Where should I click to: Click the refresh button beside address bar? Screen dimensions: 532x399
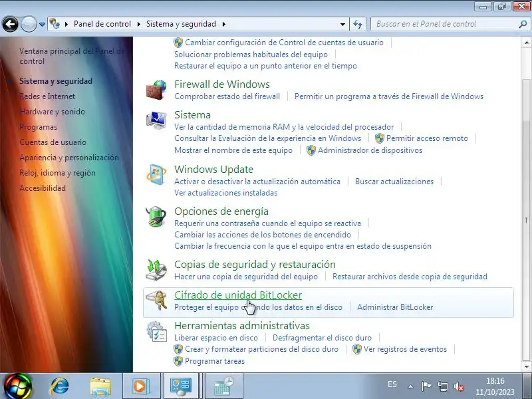pyautogui.click(x=358, y=24)
